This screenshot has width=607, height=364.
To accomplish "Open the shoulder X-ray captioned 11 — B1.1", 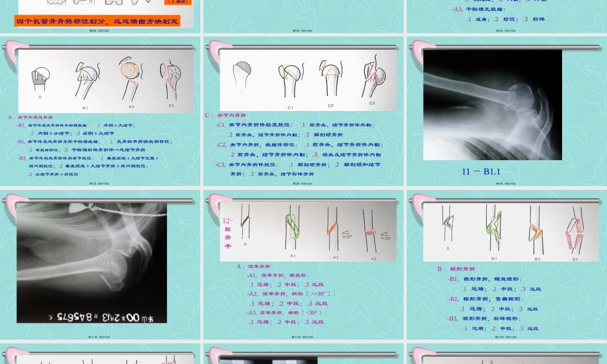I will pos(492,104).
